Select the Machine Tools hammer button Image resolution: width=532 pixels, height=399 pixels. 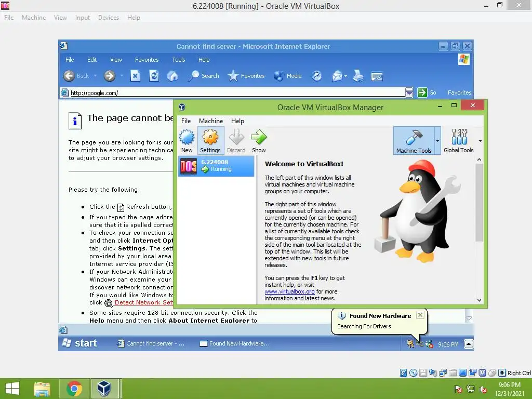click(x=414, y=140)
